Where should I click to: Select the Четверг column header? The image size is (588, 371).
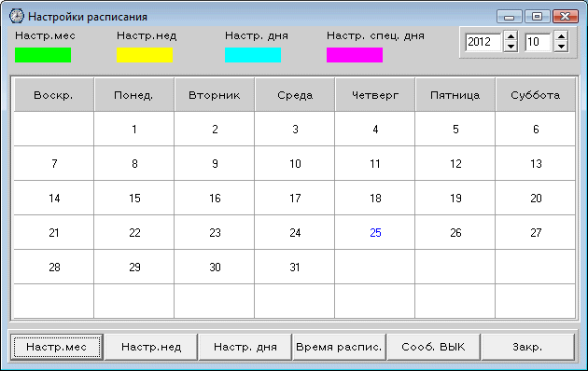374,95
